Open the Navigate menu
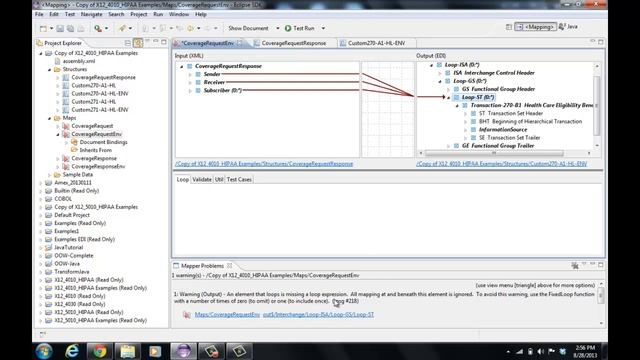 (x=92, y=14)
